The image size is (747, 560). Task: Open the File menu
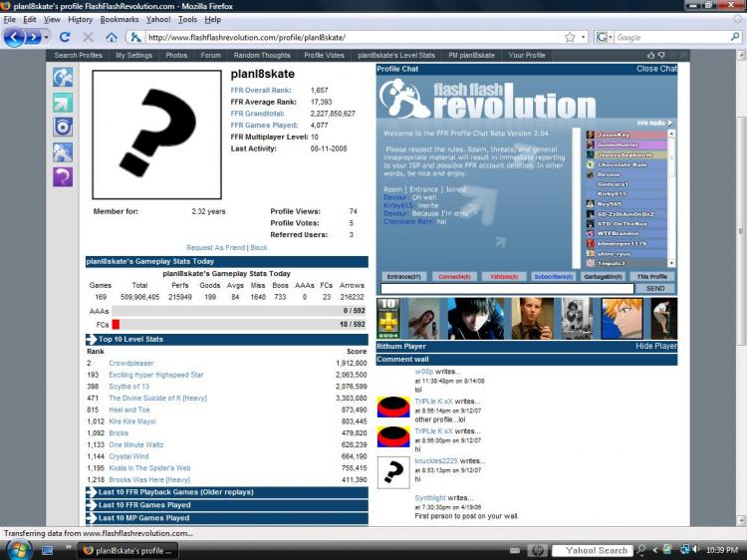pyautogui.click(x=10, y=20)
